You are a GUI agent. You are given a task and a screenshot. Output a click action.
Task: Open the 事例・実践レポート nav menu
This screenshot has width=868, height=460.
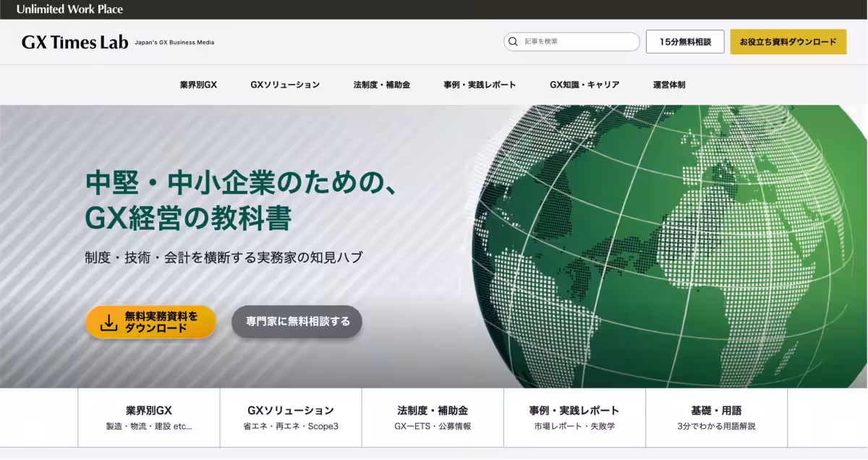point(480,85)
